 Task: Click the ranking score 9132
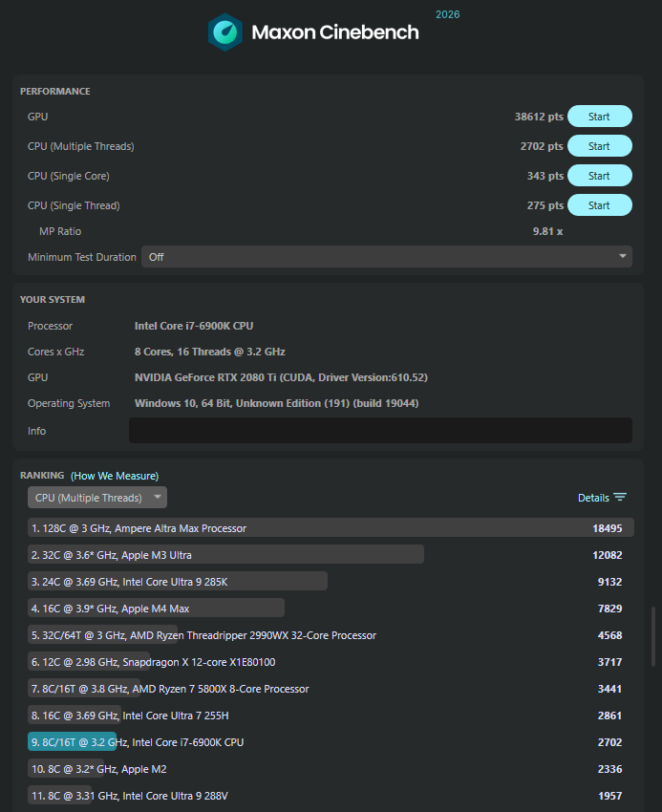click(x=609, y=582)
